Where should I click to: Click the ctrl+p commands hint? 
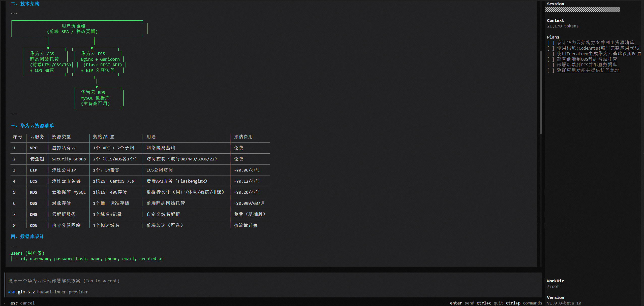coord(524,303)
